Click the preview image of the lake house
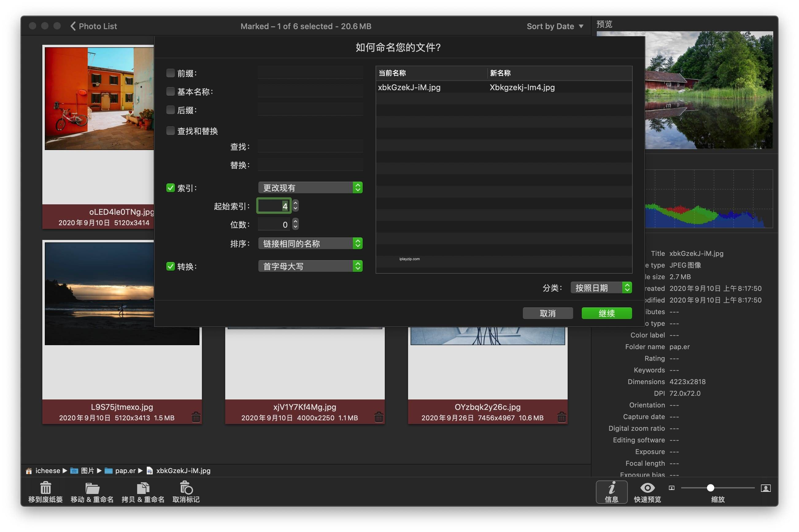 tap(709, 90)
